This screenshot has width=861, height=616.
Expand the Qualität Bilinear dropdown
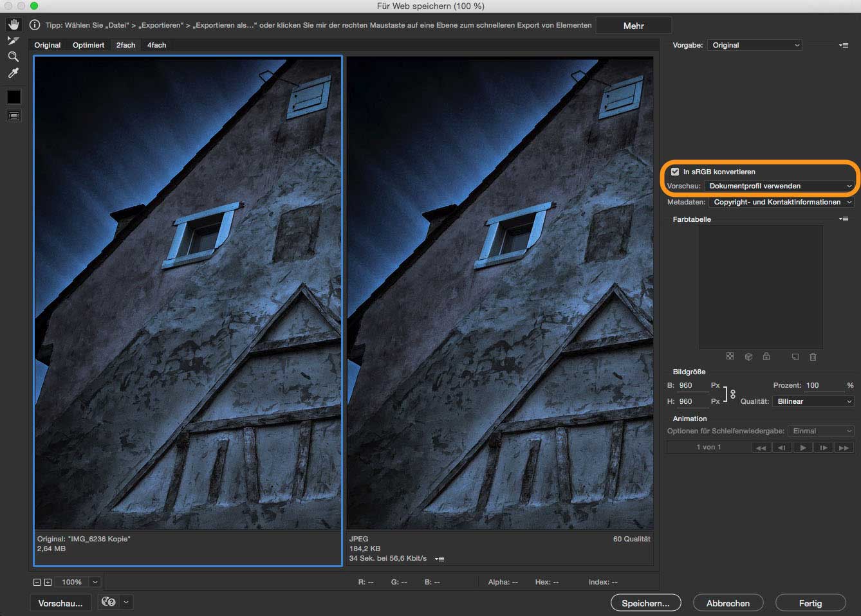(x=813, y=401)
